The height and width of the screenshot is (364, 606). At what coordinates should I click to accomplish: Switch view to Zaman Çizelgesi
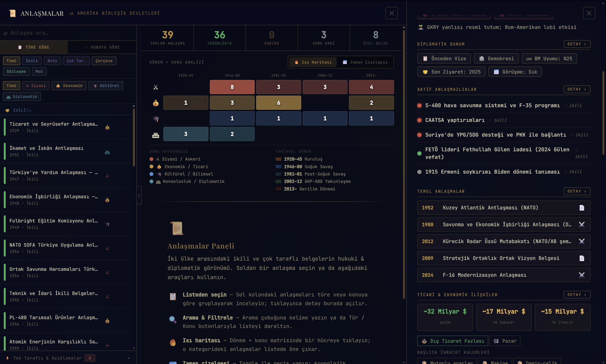click(x=365, y=62)
